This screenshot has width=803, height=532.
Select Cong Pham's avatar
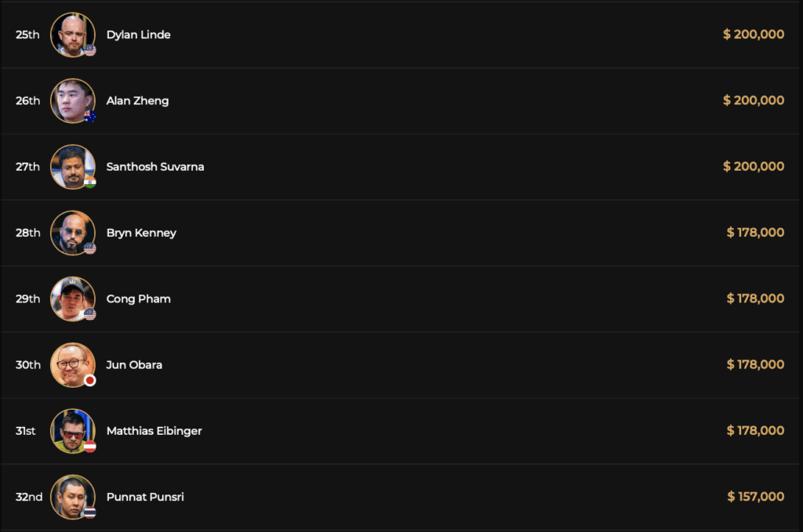tap(72, 299)
